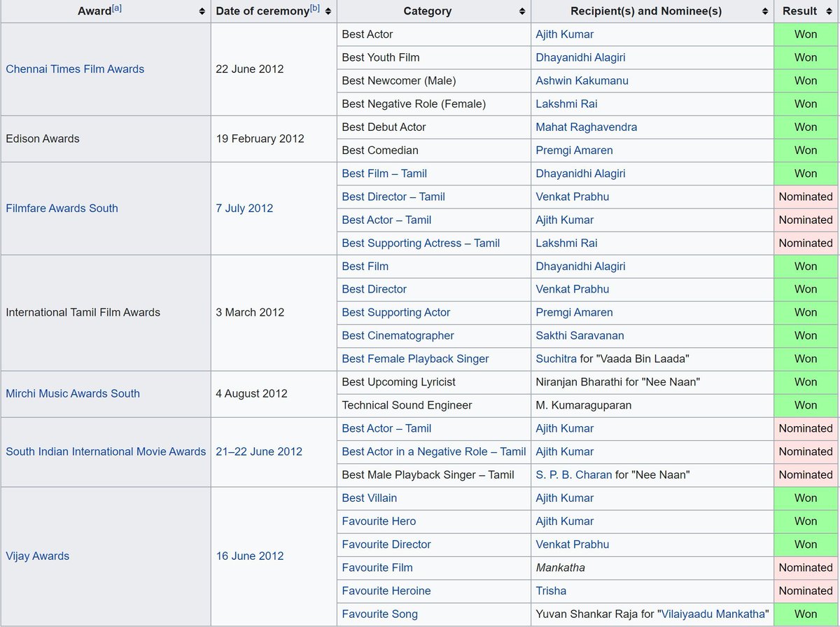
Task: Open Best Villain category link
Action: (370, 498)
